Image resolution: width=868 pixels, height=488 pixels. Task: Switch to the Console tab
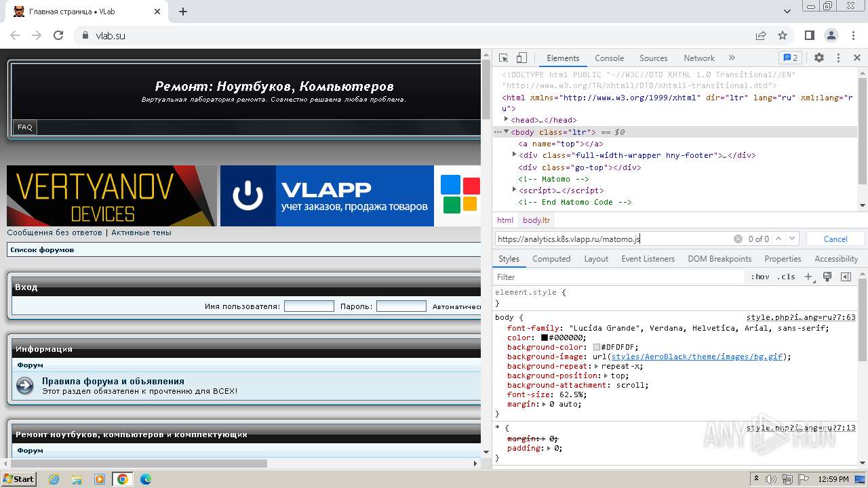pyautogui.click(x=609, y=58)
